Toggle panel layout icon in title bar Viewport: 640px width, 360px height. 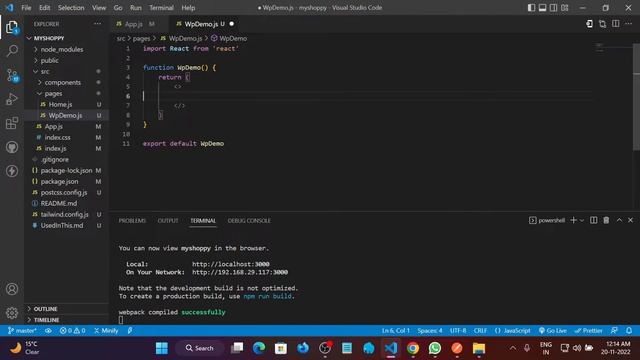click(542, 8)
